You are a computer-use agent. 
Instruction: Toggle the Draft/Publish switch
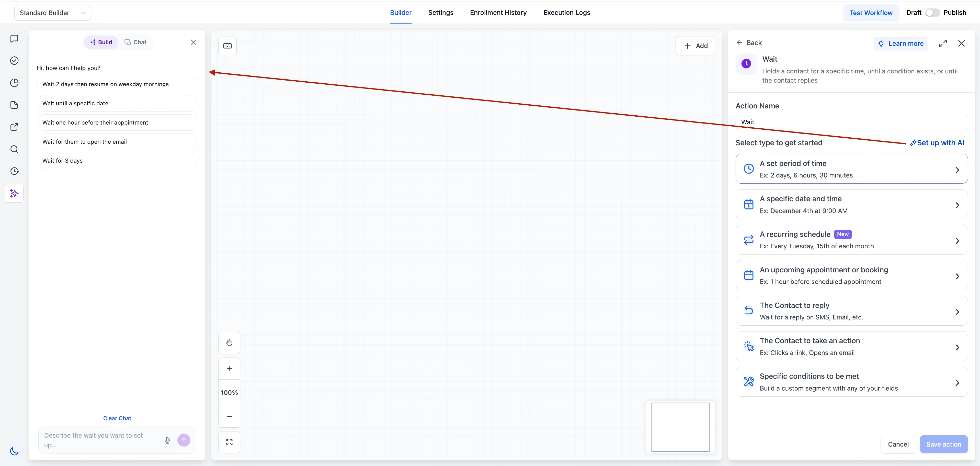(x=932, y=13)
